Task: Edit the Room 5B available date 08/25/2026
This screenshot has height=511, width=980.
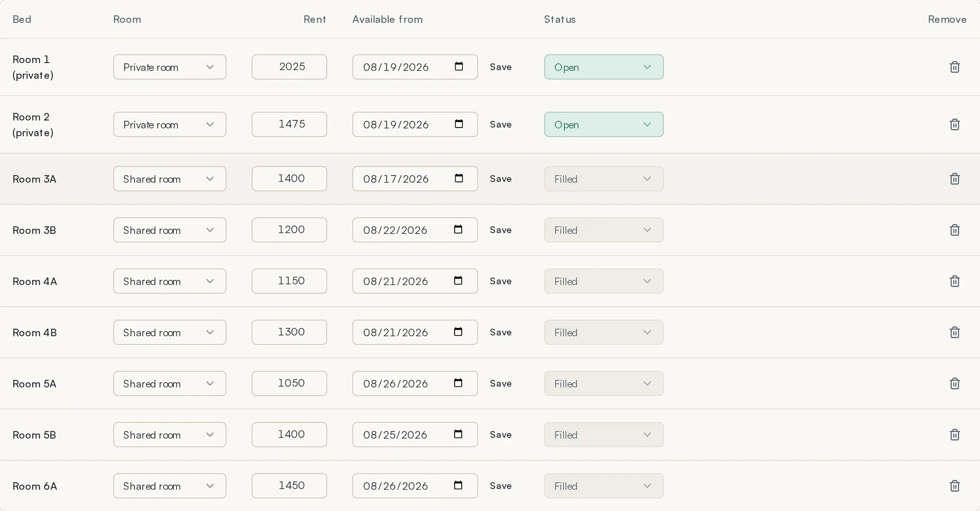Action: point(415,435)
